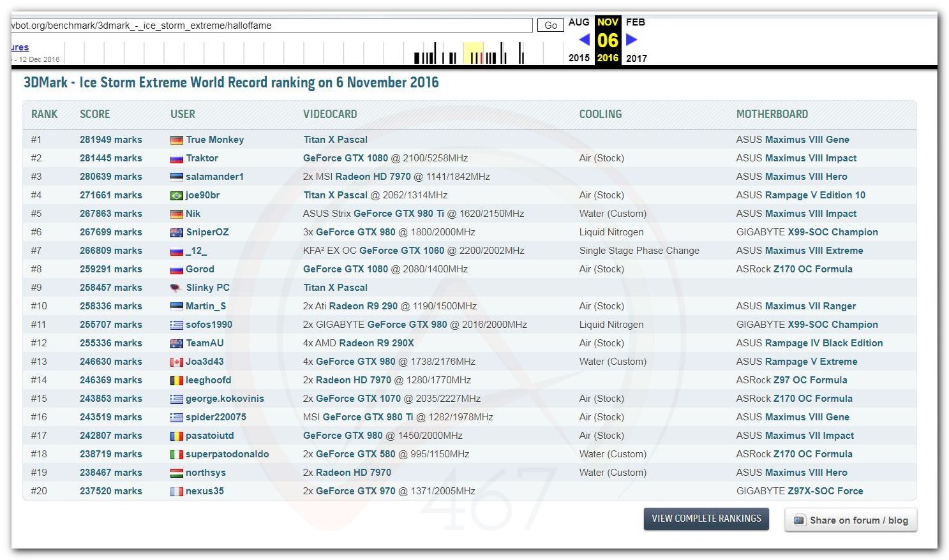Viewport: 949px width, 560px height.
Task: Open GeForce GTX 1060 videocard link
Action: tap(401, 251)
